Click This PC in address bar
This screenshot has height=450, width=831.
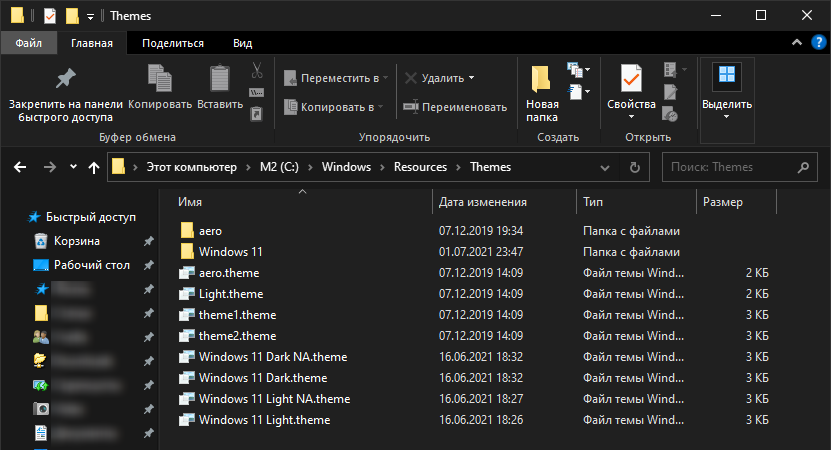click(191, 167)
